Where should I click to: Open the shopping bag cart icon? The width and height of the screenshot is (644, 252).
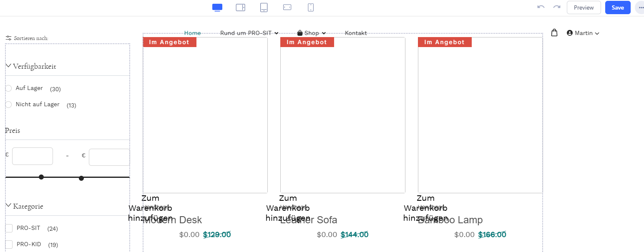(554, 33)
